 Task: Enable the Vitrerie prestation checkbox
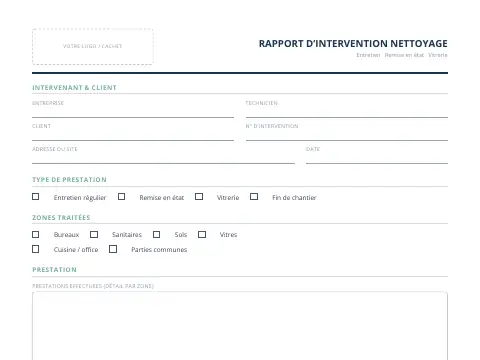pyautogui.click(x=199, y=197)
